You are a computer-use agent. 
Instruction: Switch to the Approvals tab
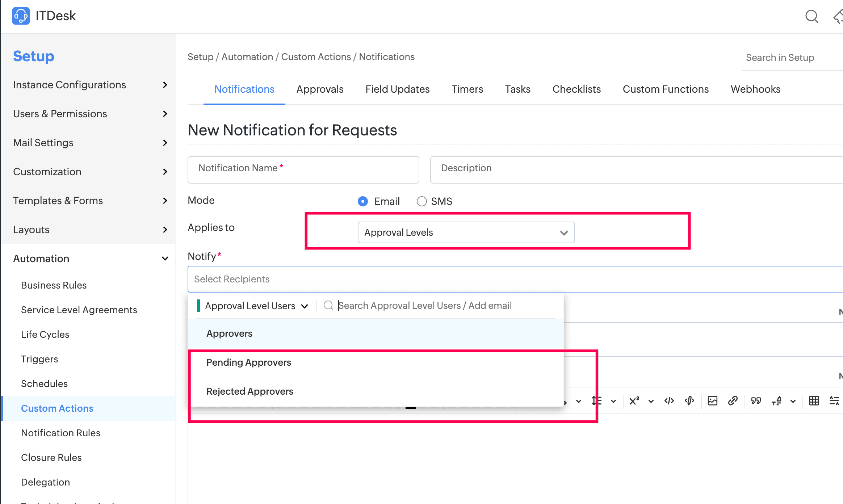click(x=320, y=89)
